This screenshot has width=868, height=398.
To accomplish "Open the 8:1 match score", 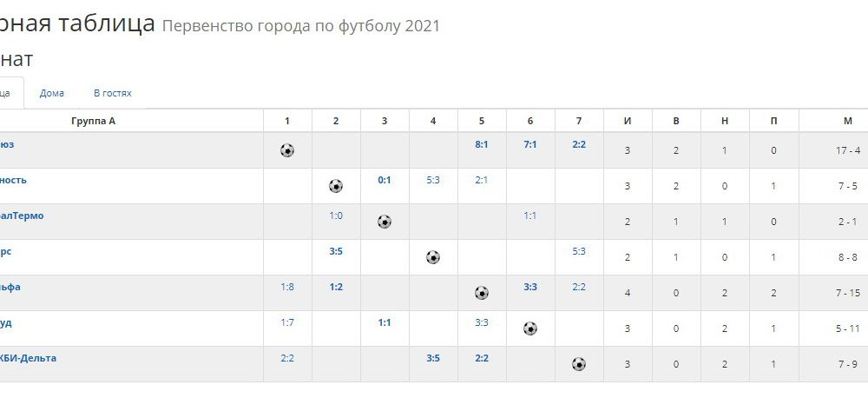I will click(482, 144).
